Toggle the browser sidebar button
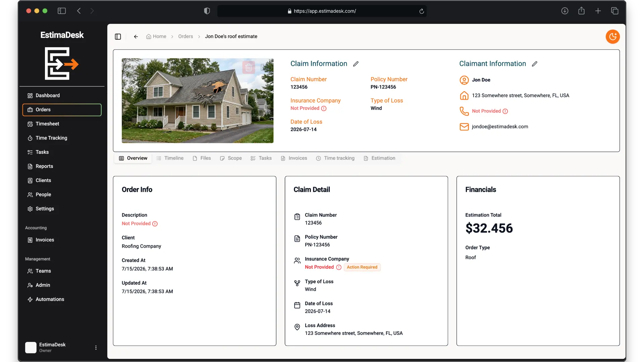Viewport: 644px width, 362px height. coord(62,11)
